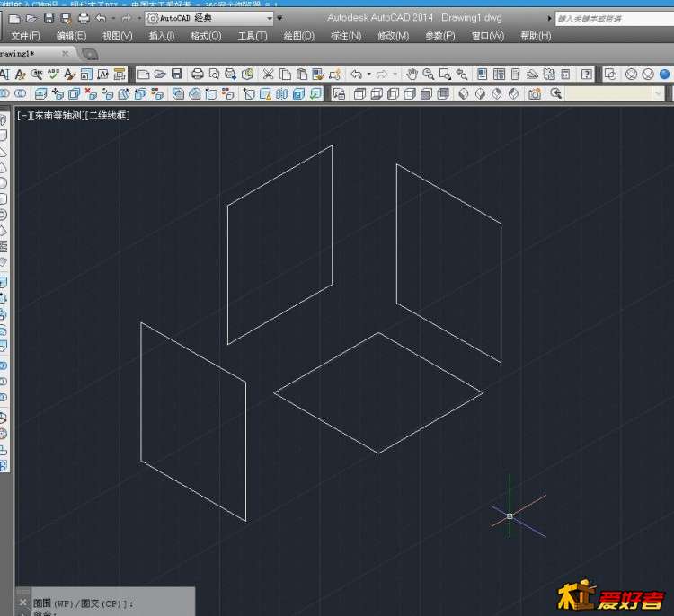The height and width of the screenshot is (616, 674).
Task: Click the blue sphere Render icon
Action: (664, 75)
